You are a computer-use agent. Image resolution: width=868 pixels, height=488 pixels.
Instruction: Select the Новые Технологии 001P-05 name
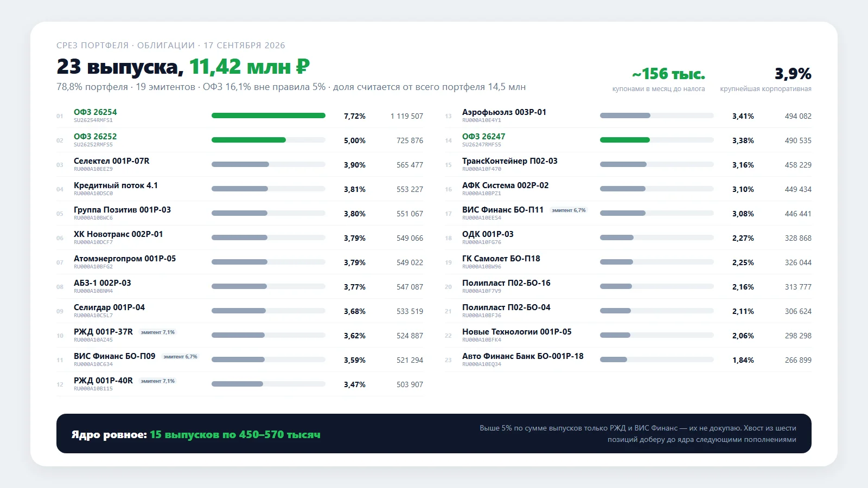[517, 332]
